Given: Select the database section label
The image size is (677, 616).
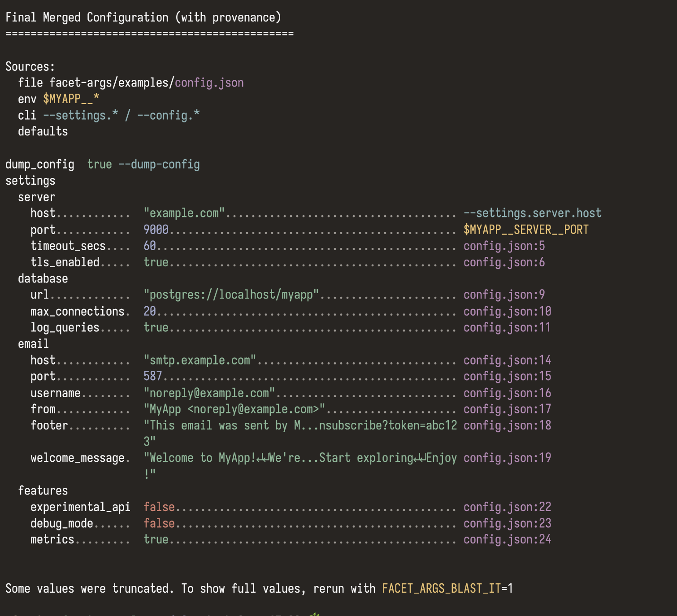Looking at the screenshot, I should (x=43, y=278).
